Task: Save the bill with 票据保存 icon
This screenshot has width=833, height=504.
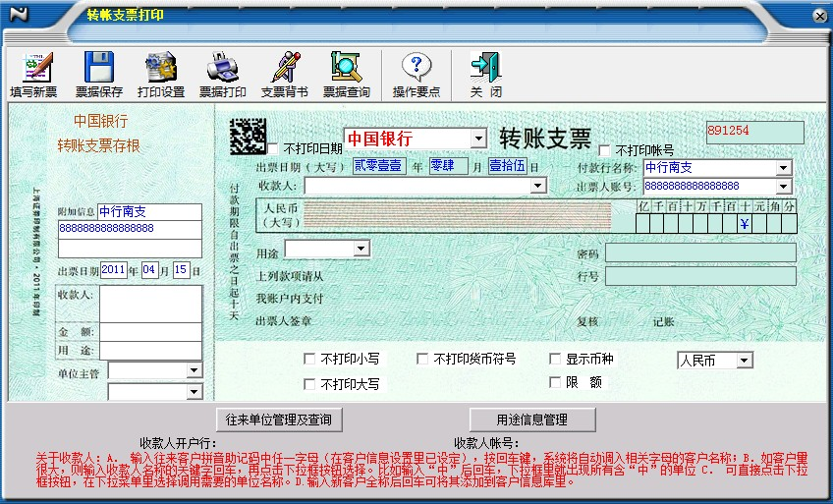Action: pos(99,67)
